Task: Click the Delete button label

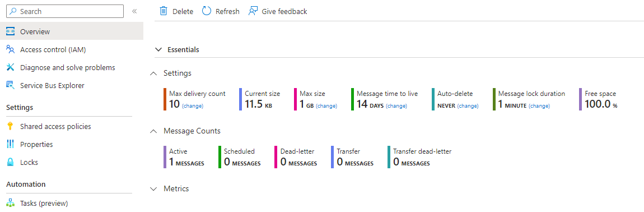Action: (x=183, y=12)
